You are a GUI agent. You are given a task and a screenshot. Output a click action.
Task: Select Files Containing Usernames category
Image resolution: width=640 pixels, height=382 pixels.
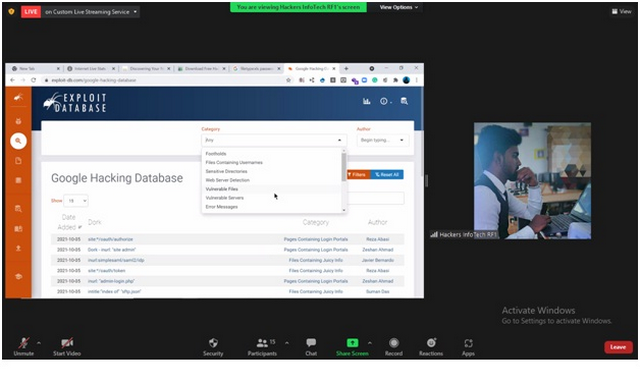coord(272,162)
